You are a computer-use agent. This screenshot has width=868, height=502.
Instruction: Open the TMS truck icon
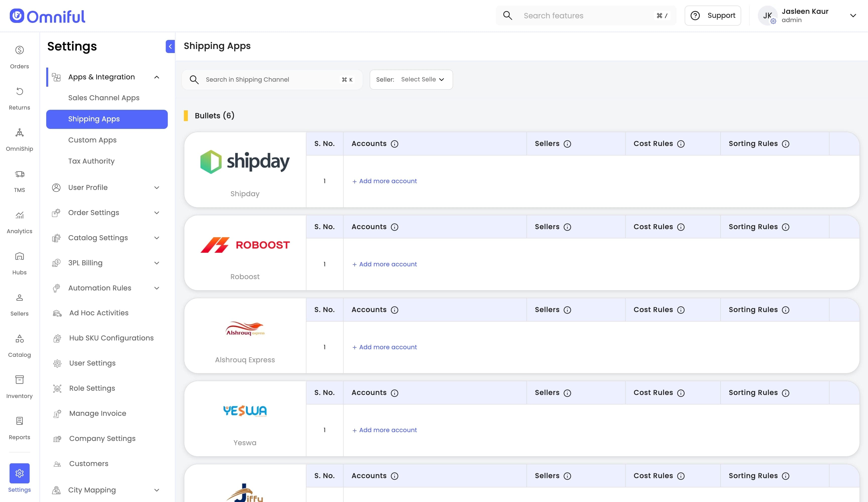[19, 174]
